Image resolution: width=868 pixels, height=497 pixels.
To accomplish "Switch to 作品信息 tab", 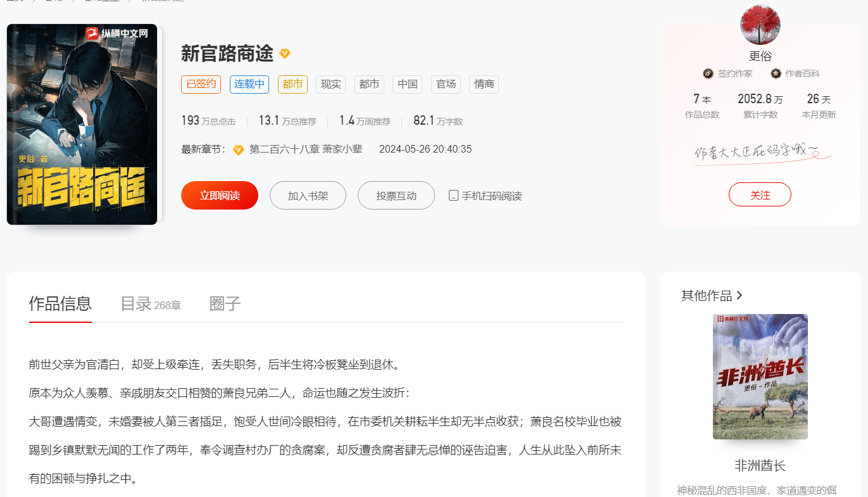I will pos(60,304).
